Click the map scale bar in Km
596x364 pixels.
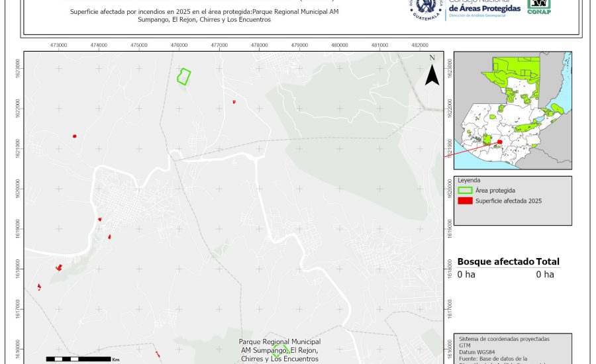[x=77, y=358]
